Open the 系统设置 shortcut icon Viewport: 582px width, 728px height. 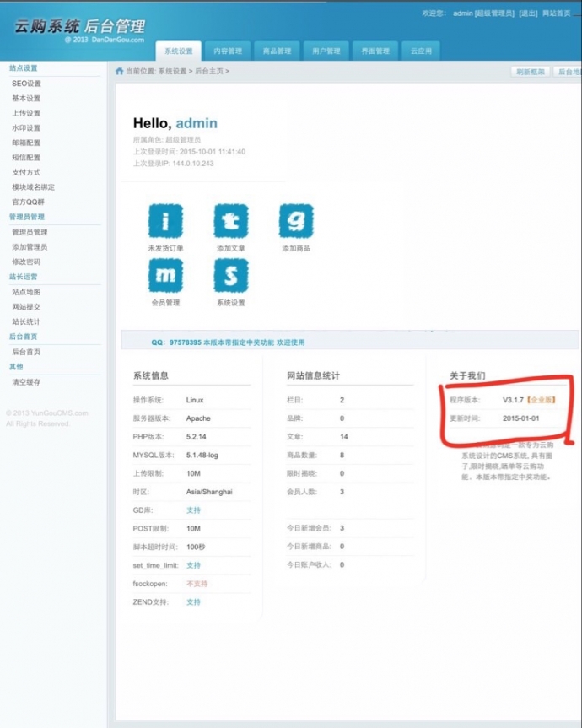(x=231, y=275)
